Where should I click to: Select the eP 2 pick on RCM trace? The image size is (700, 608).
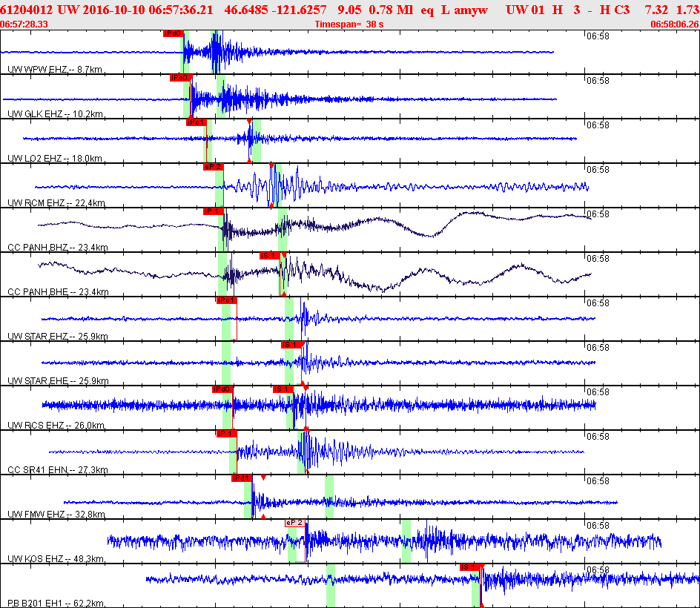(x=214, y=167)
